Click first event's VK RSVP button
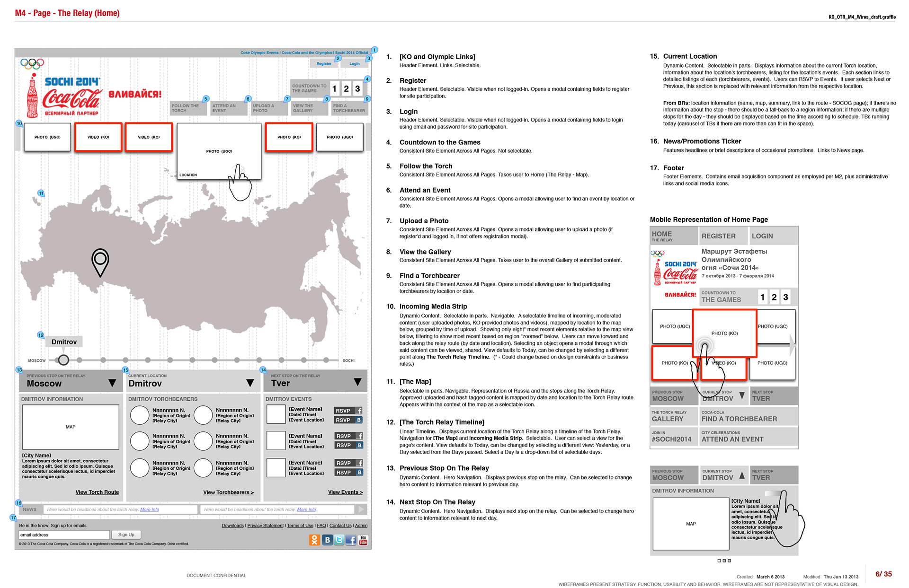This screenshot has width=909, height=588. coord(348,420)
